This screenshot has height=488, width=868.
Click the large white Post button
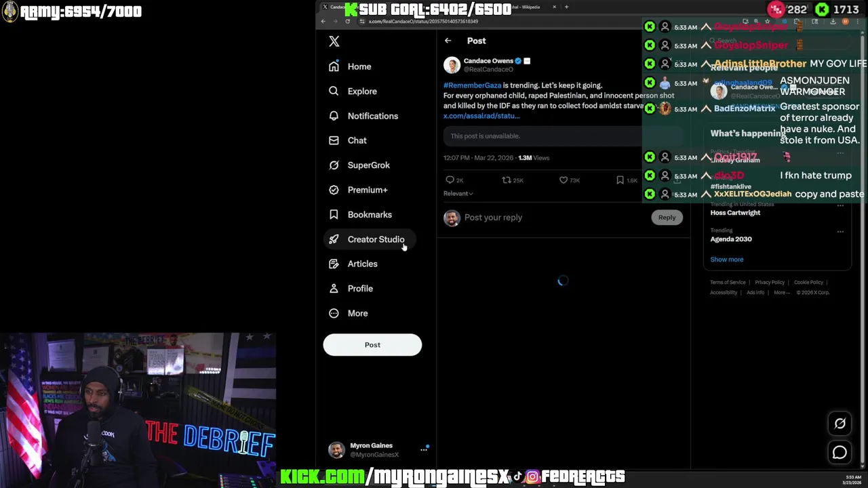pyautogui.click(x=372, y=345)
